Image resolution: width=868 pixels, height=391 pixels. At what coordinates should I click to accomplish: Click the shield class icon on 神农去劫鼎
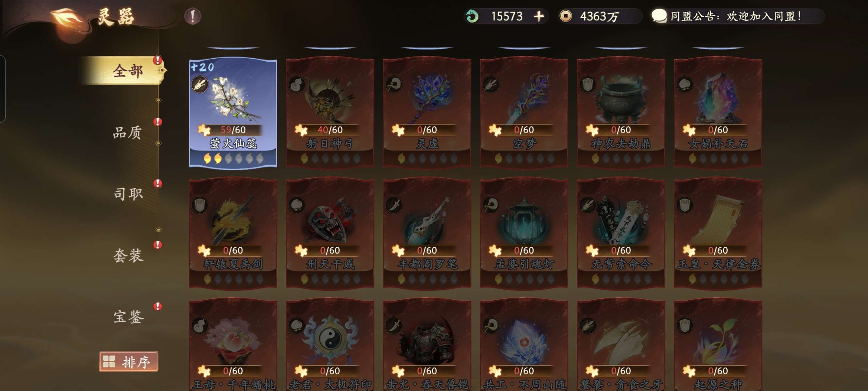click(588, 85)
